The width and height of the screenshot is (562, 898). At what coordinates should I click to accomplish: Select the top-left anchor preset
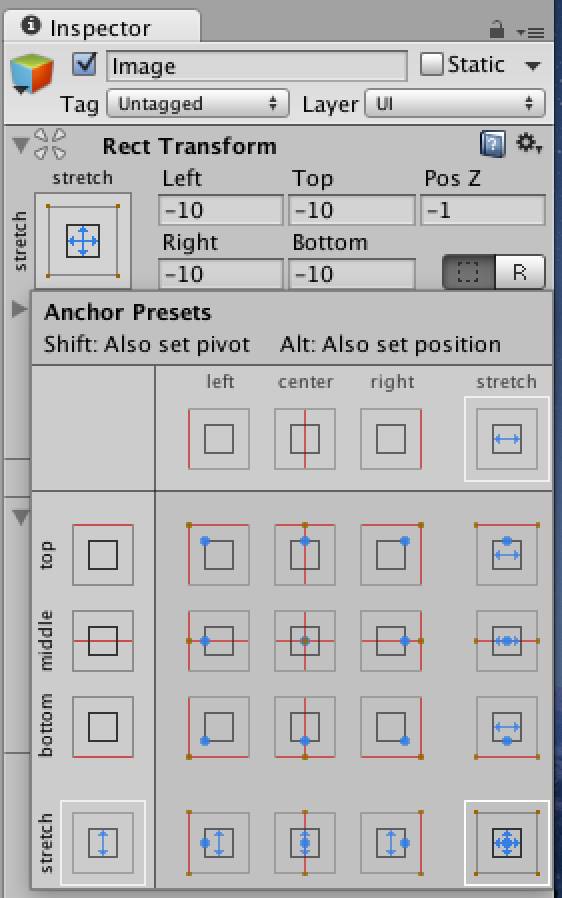219,554
